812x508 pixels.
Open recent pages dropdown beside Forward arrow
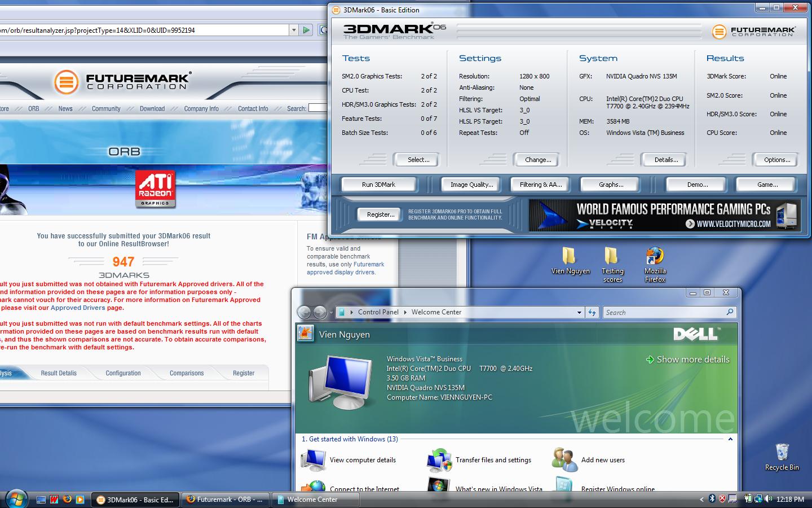[x=330, y=312]
